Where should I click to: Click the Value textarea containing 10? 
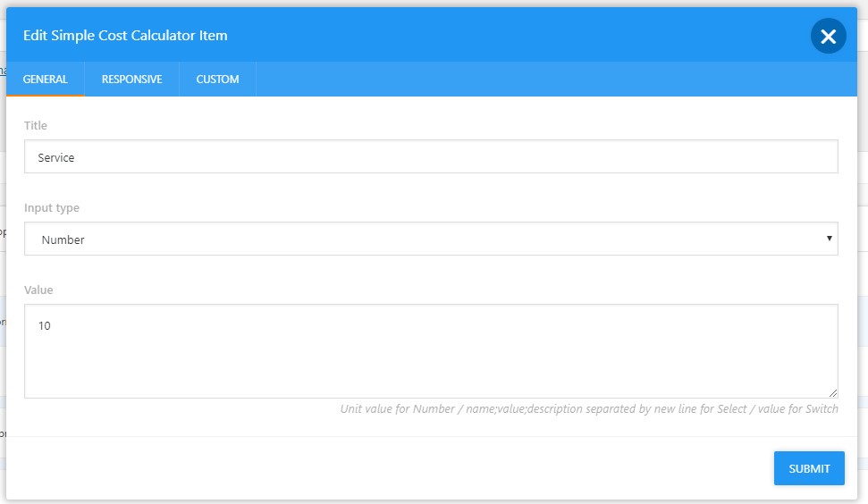click(x=431, y=351)
